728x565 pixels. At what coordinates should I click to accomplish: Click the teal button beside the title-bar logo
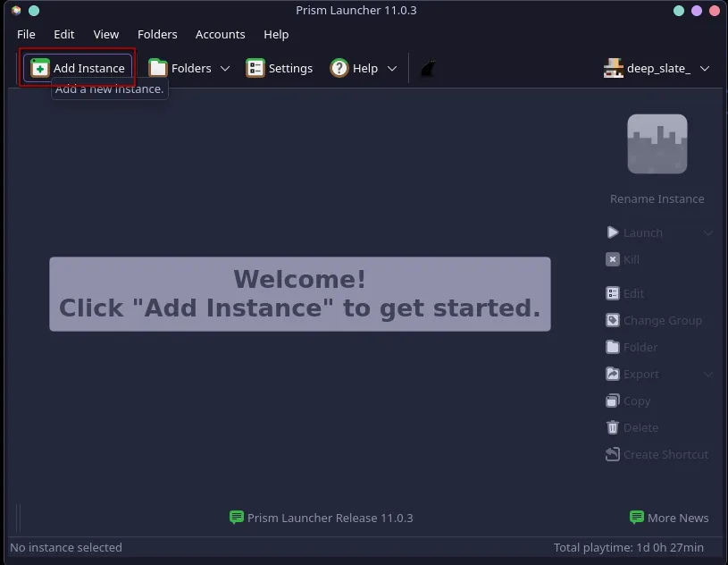click(34, 10)
